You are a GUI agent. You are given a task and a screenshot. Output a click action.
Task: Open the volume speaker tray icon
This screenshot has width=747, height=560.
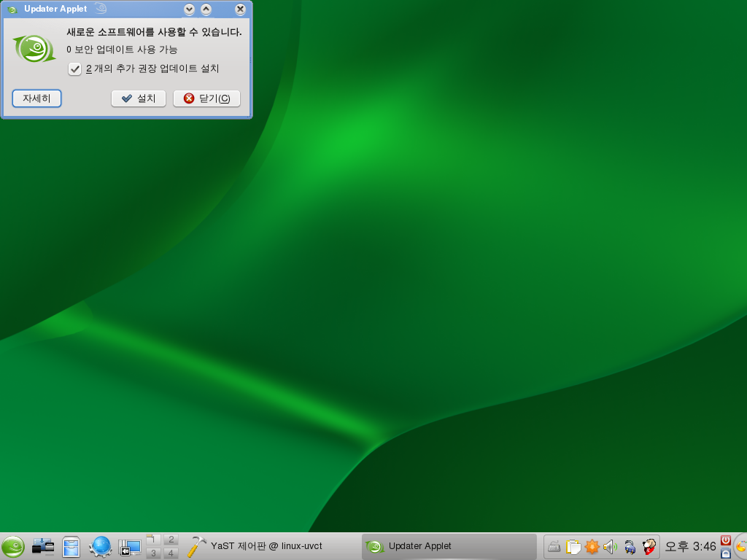(611, 547)
